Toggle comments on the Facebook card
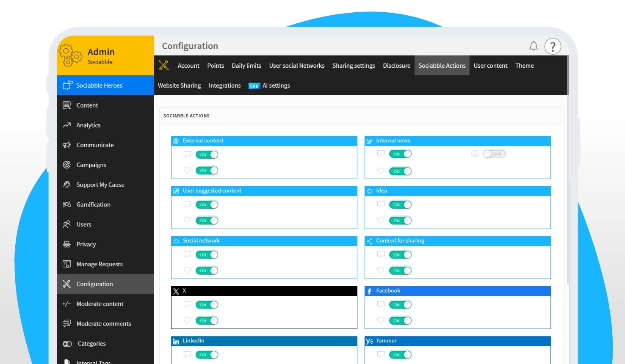This screenshot has width=625, height=364. pos(400,304)
